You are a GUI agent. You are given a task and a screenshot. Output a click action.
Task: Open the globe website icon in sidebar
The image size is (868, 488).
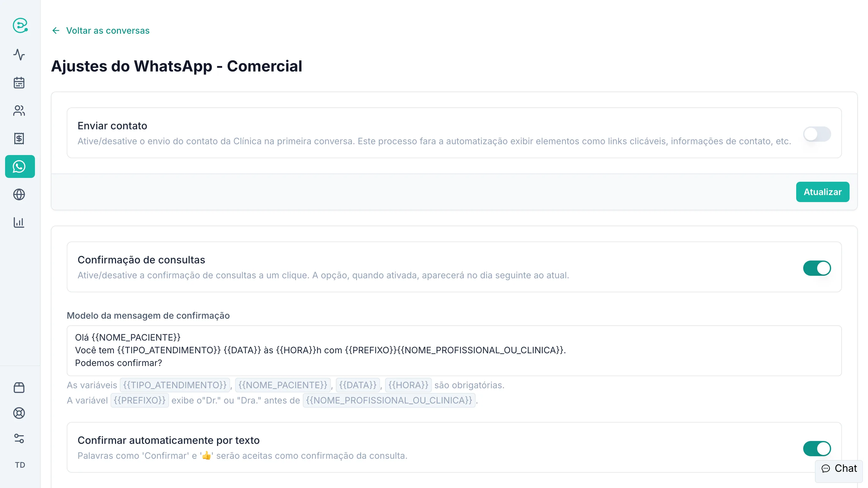coord(19,194)
